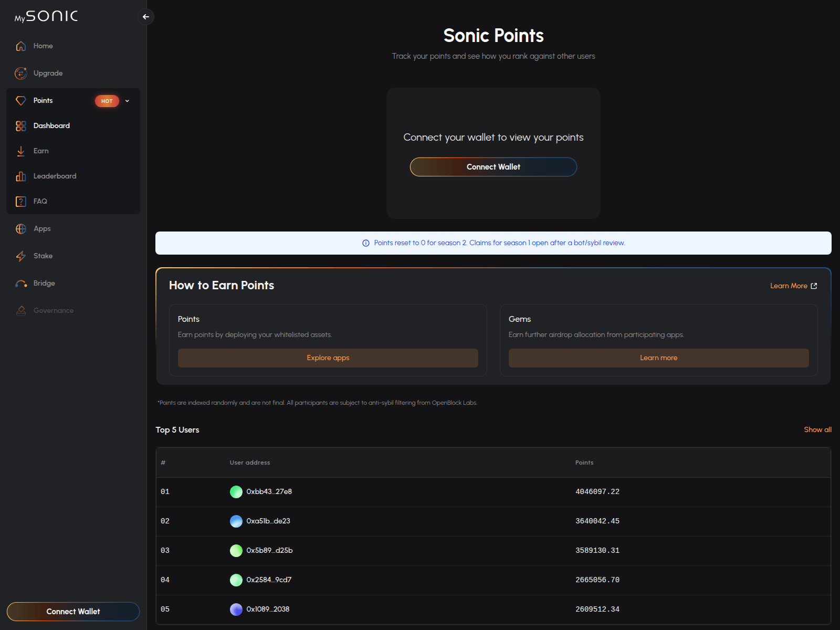Click the season 2 points reset notice
Viewport: 840px width, 630px height.
coord(493,243)
